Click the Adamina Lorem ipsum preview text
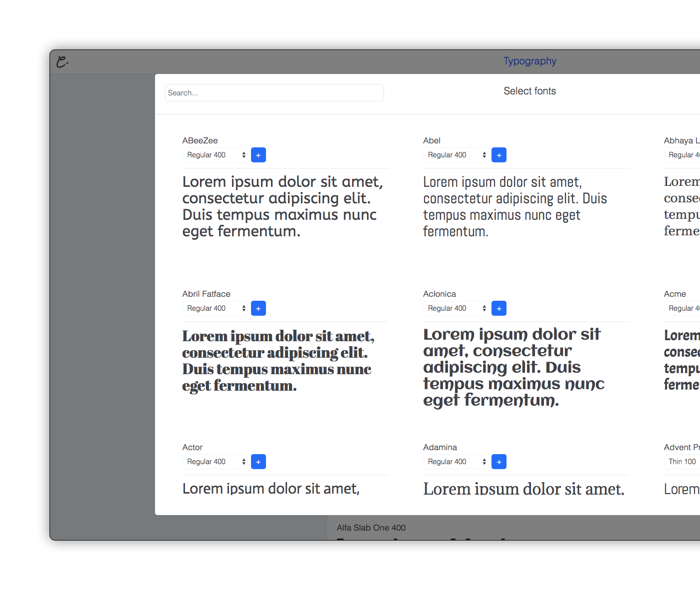 (x=524, y=488)
